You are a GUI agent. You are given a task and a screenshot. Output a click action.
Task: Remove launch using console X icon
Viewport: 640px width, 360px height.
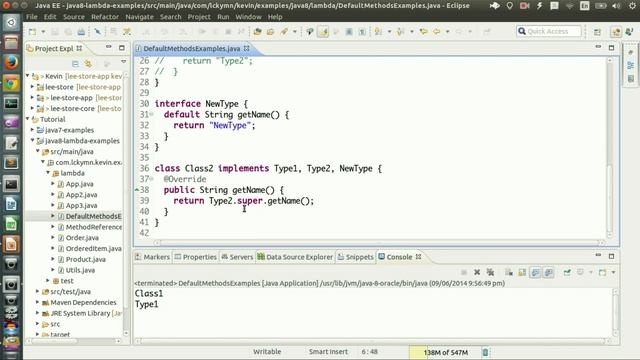pos(477,272)
